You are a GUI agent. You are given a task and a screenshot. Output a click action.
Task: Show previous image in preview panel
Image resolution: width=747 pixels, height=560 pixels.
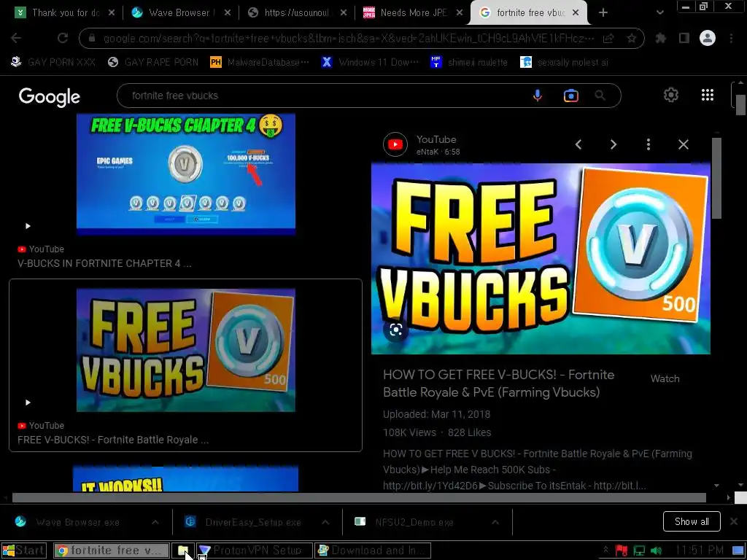click(578, 144)
